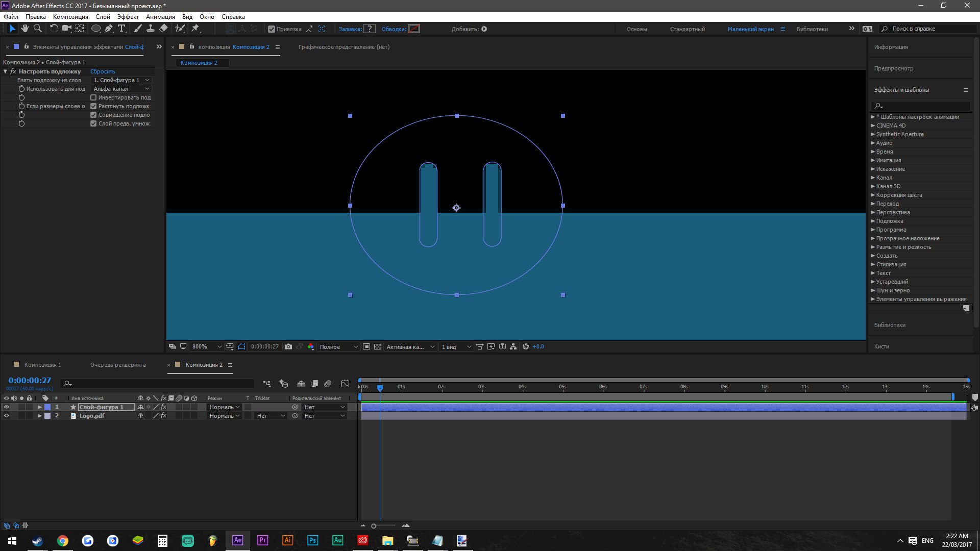Select the Unified Camera tool
This screenshot has height=551, width=980.
click(67, 29)
